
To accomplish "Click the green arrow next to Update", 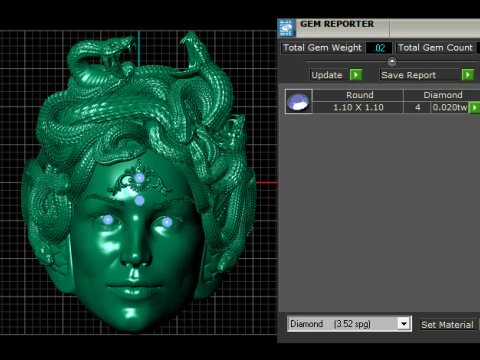I will [356, 75].
